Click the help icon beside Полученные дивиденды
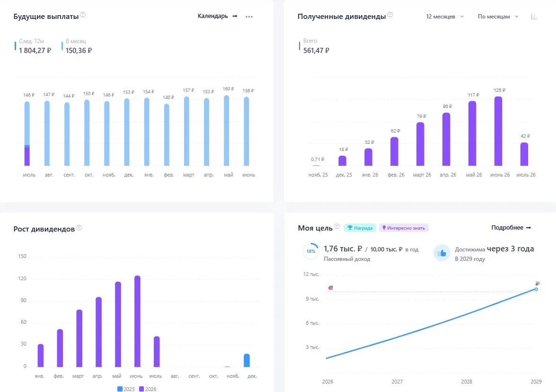556x392 pixels. (x=390, y=15)
